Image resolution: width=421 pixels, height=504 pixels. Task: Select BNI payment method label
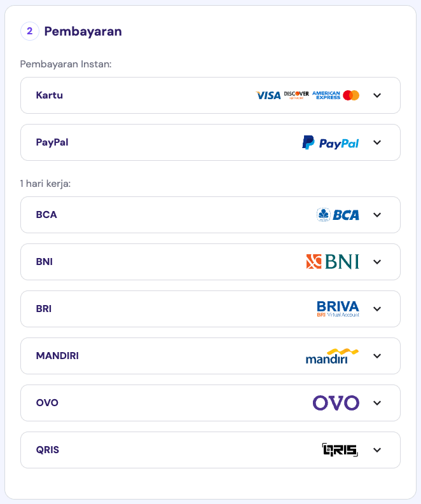tap(45, 262)
